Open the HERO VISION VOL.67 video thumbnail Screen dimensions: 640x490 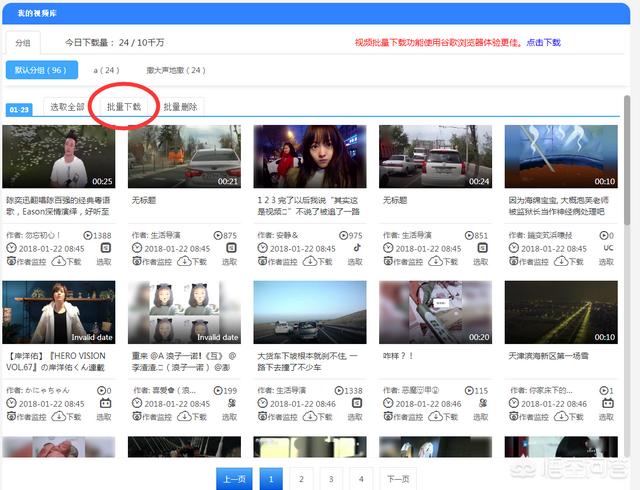pyautogui.click(x=58, y=312)
